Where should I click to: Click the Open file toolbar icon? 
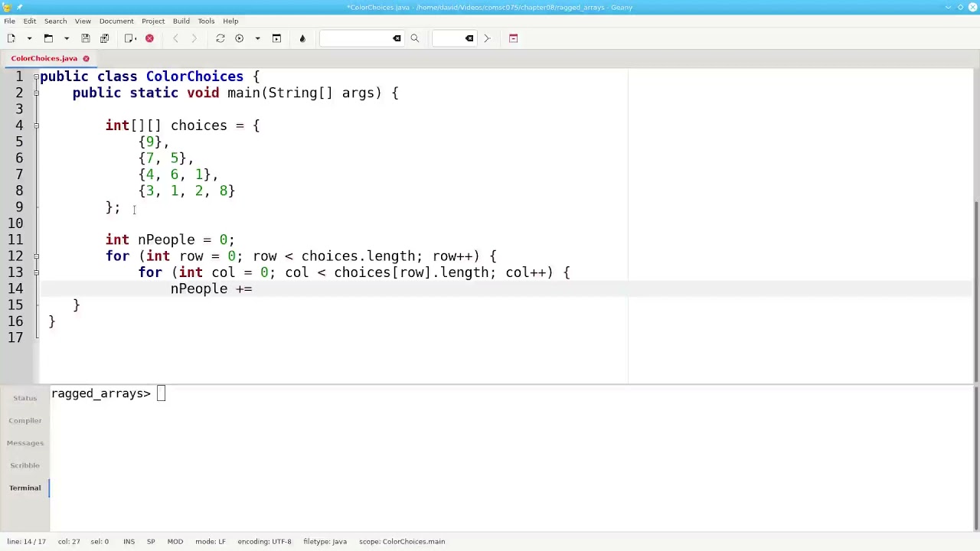pos(48,38)
